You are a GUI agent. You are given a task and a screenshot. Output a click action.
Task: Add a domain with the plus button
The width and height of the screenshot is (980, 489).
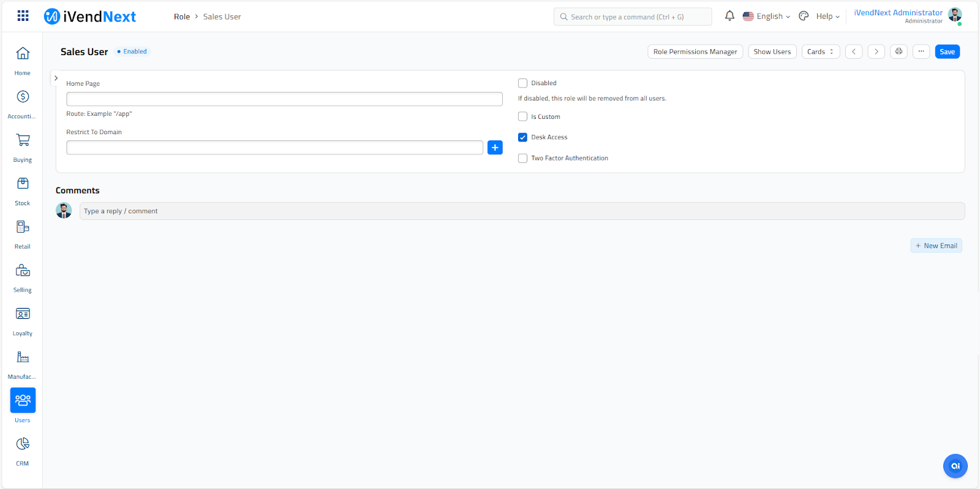coord(495,148)
